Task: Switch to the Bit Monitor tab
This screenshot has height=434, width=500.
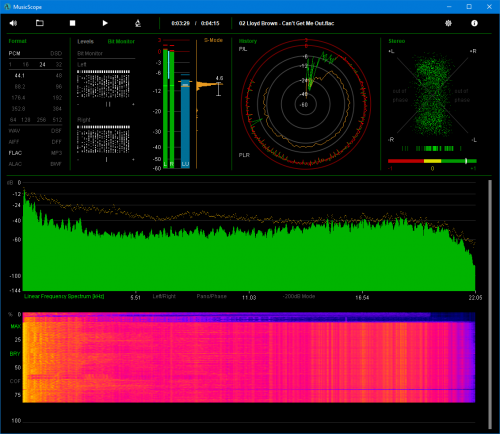Action: tap(121, 41)
